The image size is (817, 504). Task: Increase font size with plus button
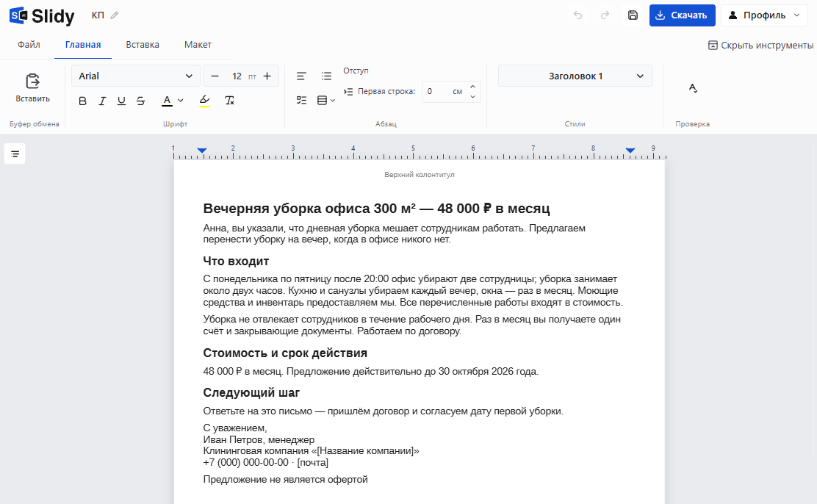click(x=267, y=76)
